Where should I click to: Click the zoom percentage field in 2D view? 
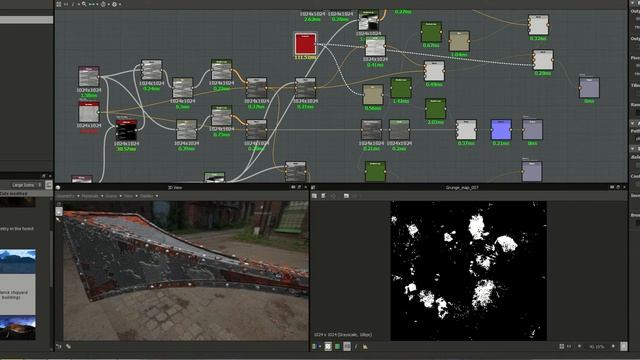(596, 347)
